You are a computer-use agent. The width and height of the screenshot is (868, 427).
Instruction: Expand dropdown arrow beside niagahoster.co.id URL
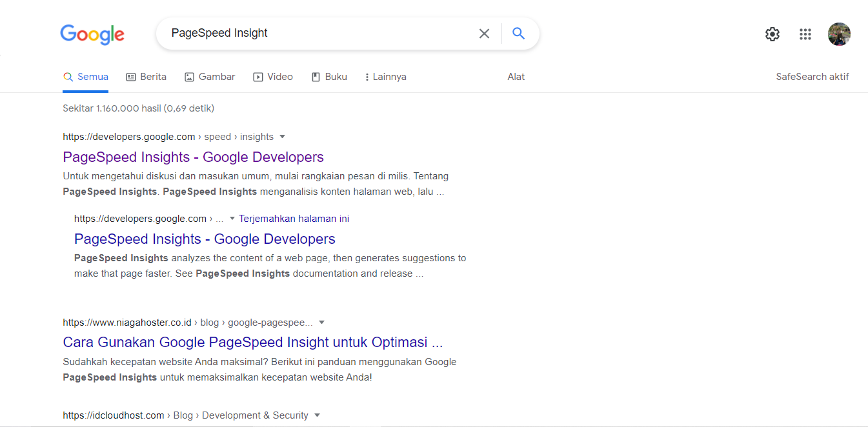coord(322,323)
